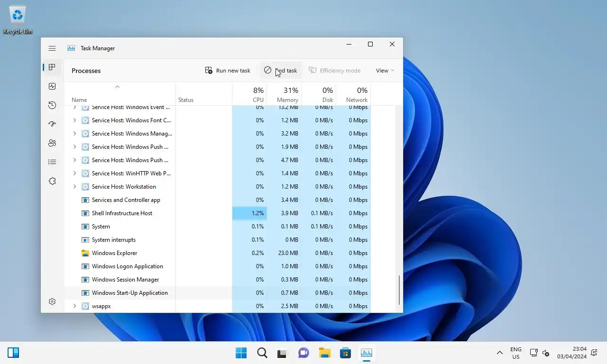The image size is (607, 364).
Task: Expand Windows Push row using 1.9 MB
Action: pyautogui.click(x=74, y=147)
